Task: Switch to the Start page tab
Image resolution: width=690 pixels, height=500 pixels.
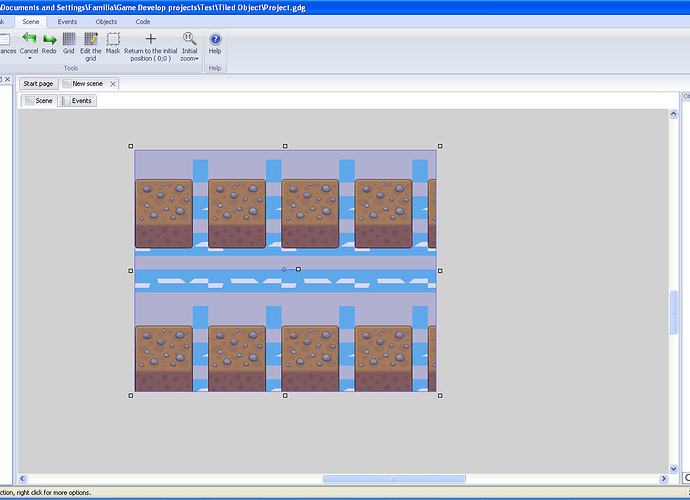Action: coord(38,84)
